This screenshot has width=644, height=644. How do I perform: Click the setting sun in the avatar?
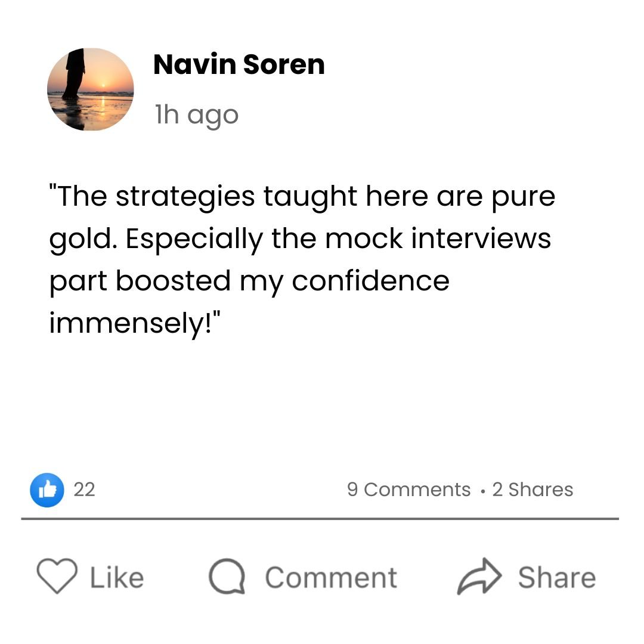coord(104,85)
